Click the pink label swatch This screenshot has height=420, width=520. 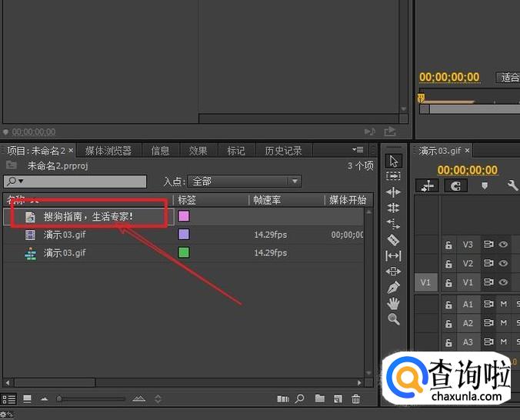(184, 216)
